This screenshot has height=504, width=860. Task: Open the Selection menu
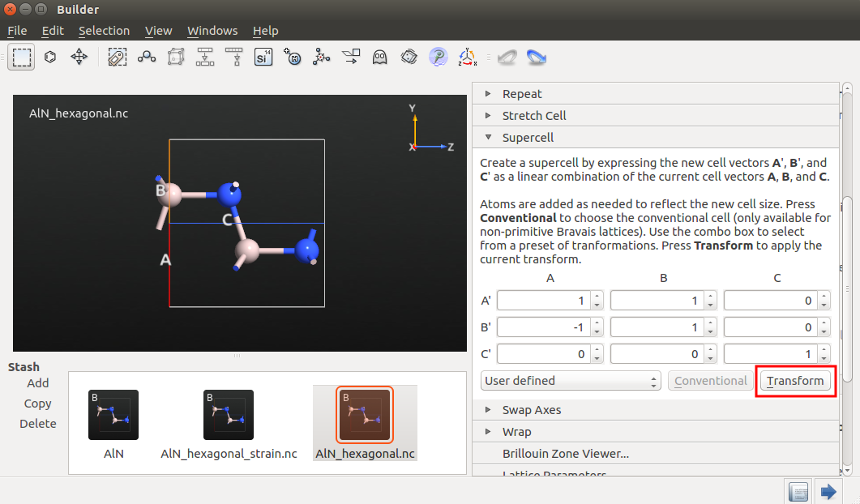(105, 31)
